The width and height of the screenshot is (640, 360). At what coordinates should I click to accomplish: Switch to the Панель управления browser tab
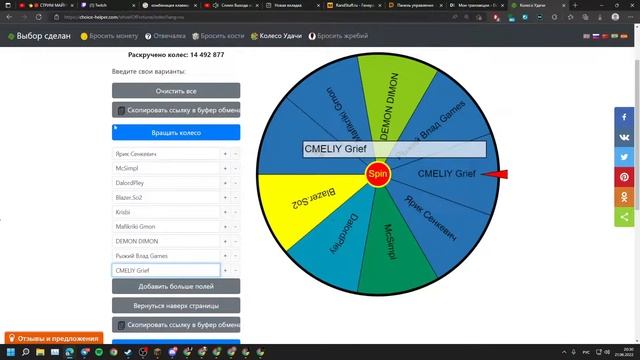[x=415, y=5]
